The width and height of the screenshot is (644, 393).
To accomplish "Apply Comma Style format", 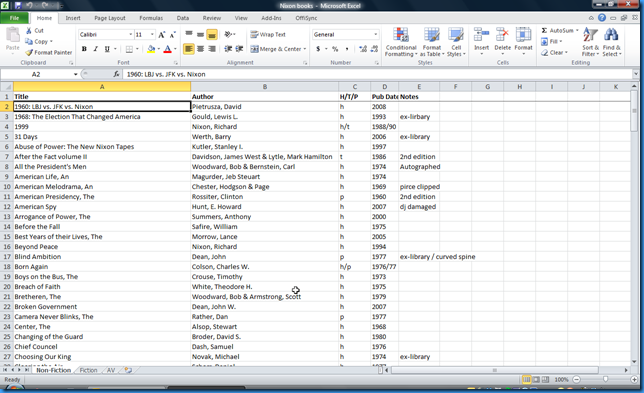I will pos(347,49).
